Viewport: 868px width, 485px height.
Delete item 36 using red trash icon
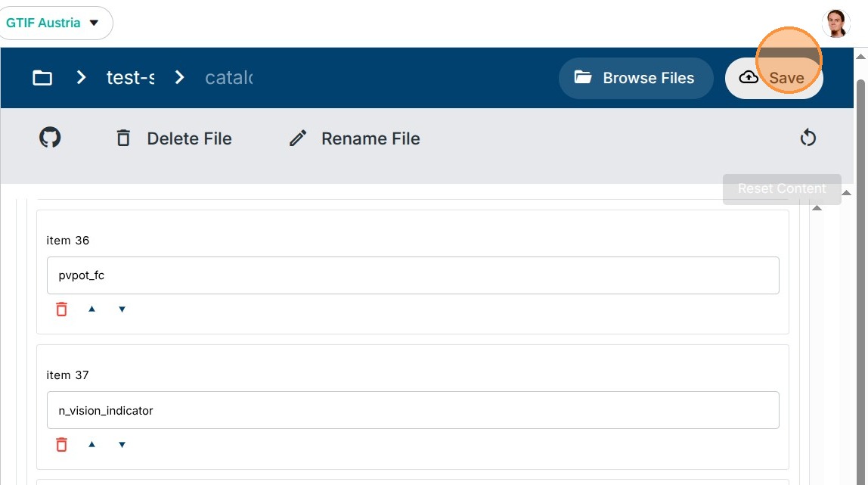pos(61,309)
